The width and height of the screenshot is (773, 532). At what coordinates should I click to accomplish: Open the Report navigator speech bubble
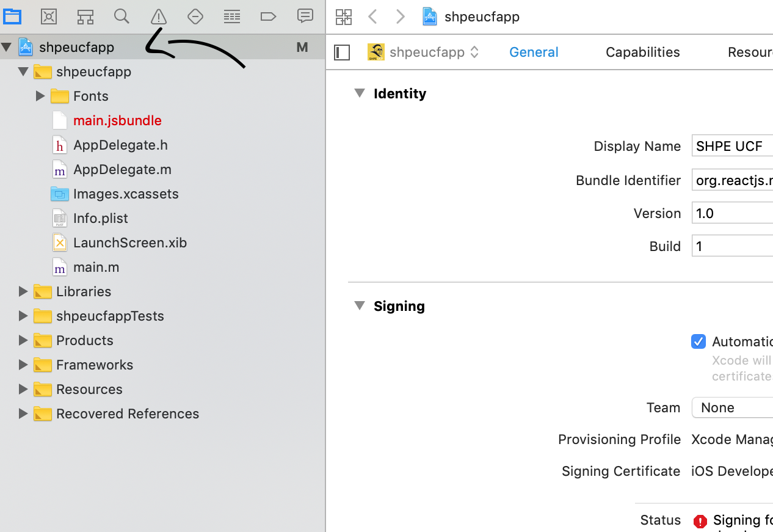tap(305, 16)
